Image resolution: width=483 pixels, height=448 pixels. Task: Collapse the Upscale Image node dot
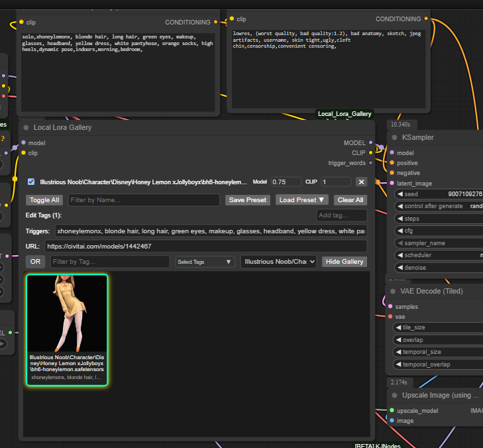(x=394, y=395)
